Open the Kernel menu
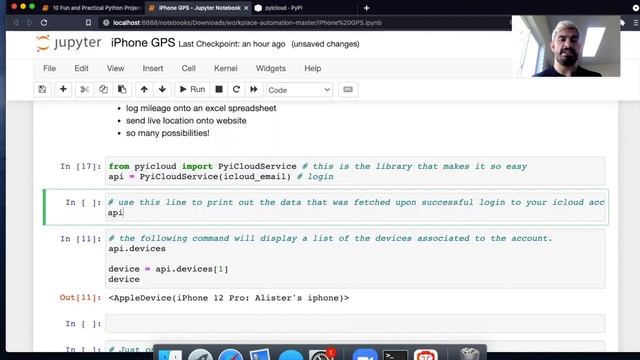This screenshot has height=360, width=640. (x=226, y=68)
